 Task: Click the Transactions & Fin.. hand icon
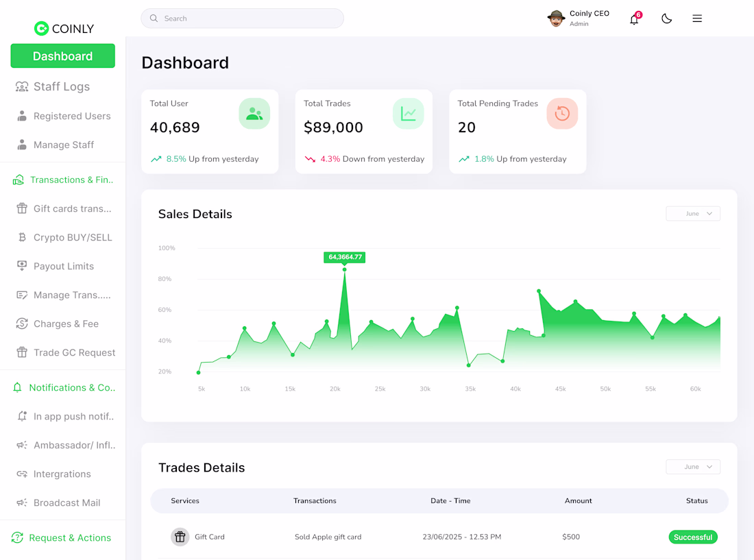pyautogui.click(x=19, y=180)
